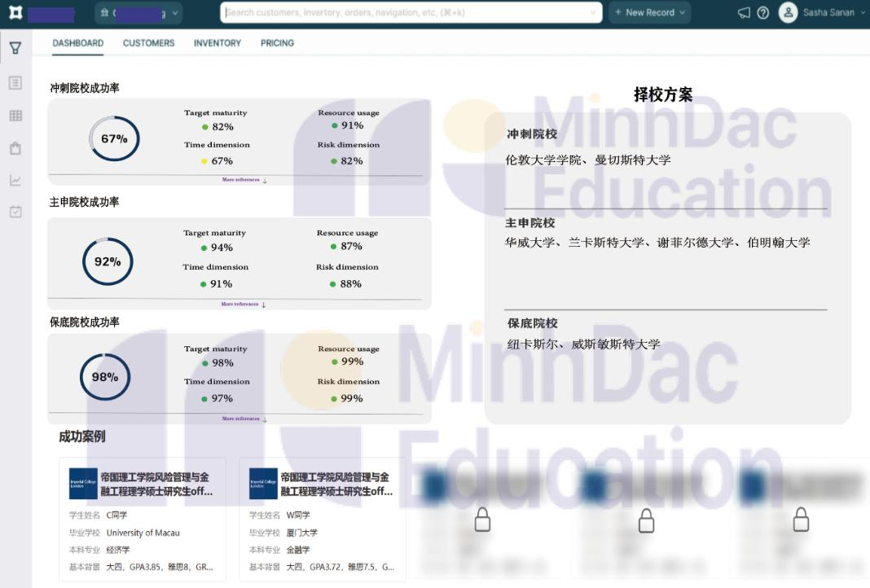This screenshot has height=588, width=870.
Task: Open the table grid icon in sidebar
Action: tap(15, 116)
